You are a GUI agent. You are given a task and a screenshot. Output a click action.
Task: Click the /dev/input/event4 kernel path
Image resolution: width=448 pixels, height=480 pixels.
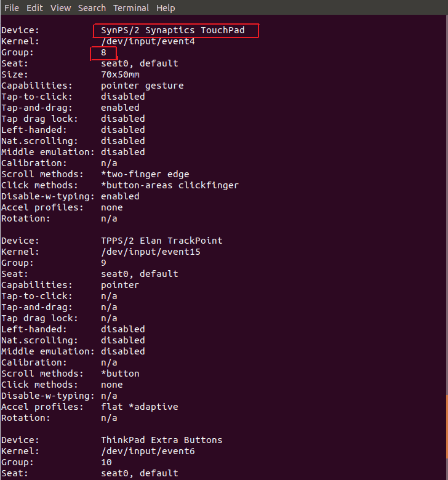(x=148, y=41)
